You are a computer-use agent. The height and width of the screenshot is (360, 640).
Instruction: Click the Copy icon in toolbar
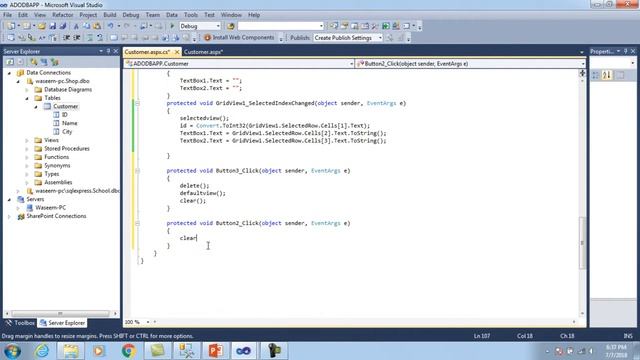(x=87, y=26)
